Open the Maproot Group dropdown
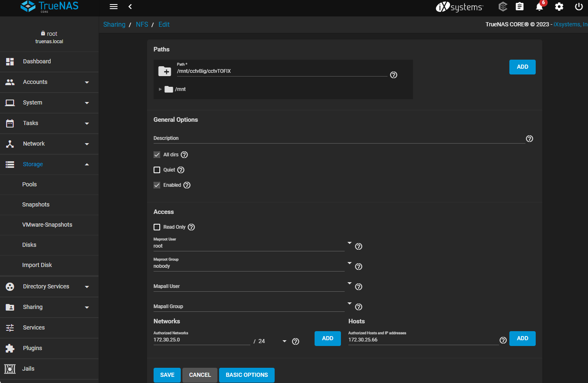Image resolution: width=588 pixels, height=383 pixels. point(350,263)
